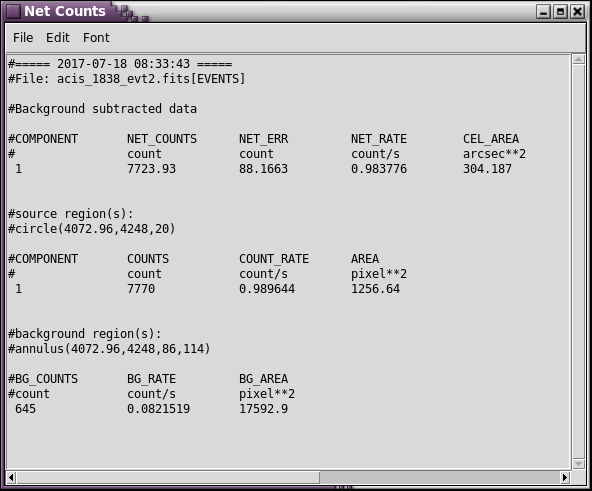Close the Net Counts window

[x=578, y=12]
